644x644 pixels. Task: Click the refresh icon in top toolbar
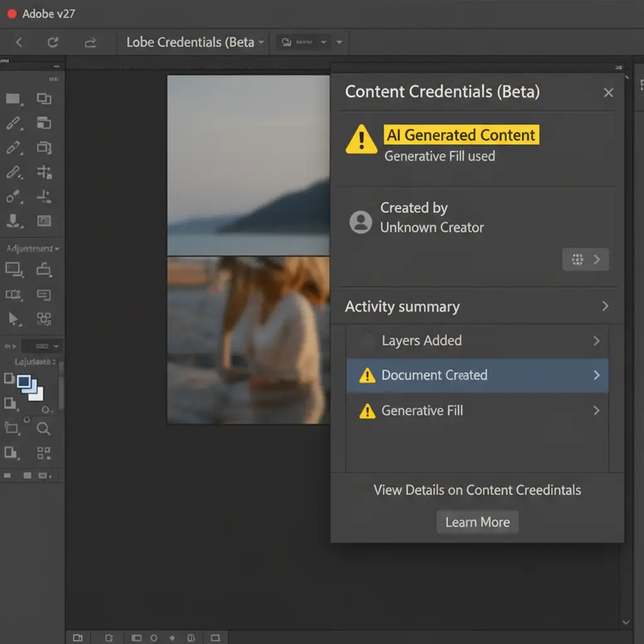point(53,42)
